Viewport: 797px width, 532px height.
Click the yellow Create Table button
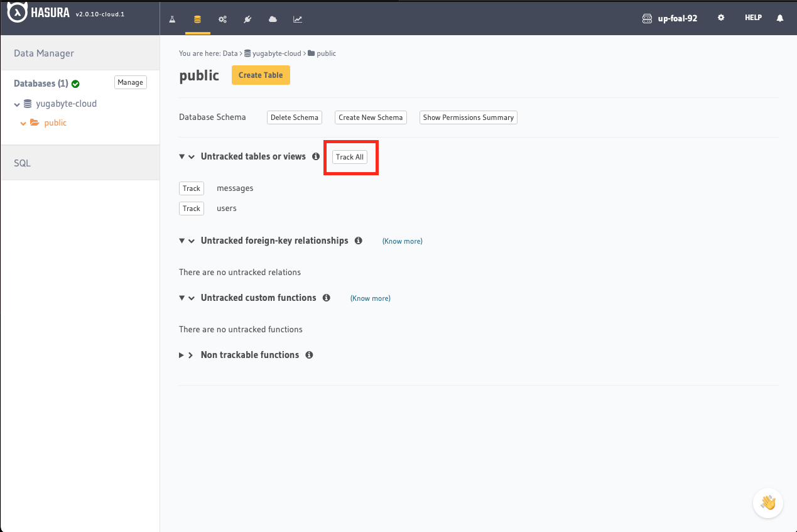coord(261,75)
